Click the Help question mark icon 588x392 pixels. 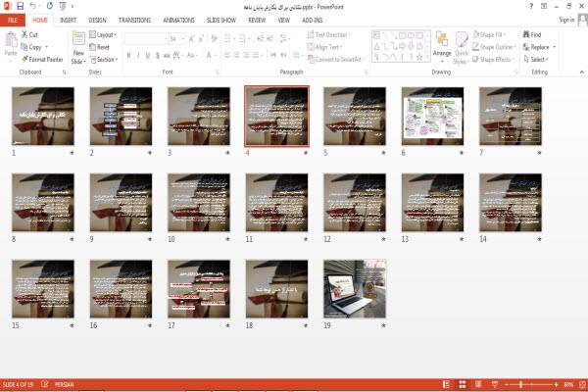click(x=531, y=7)
